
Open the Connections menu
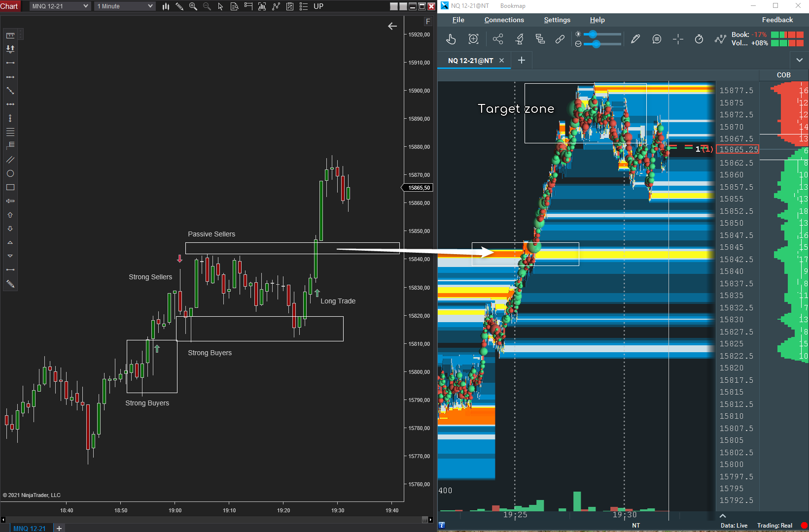pyautogui.click(x=504, y=20)
